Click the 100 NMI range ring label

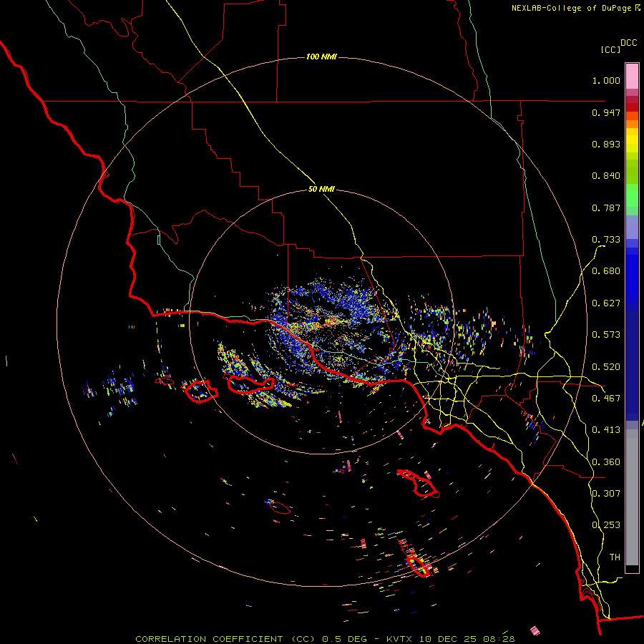(321, 57)
